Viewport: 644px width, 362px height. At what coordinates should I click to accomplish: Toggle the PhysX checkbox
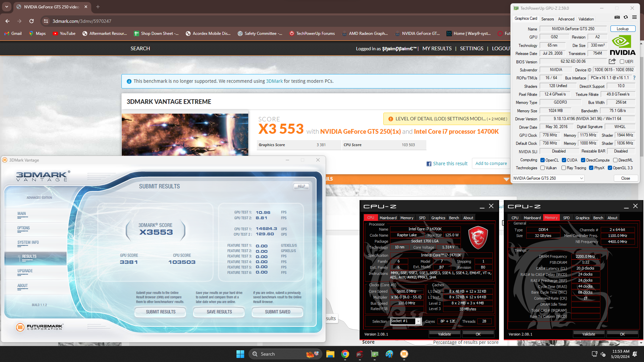tap(591, 168)
